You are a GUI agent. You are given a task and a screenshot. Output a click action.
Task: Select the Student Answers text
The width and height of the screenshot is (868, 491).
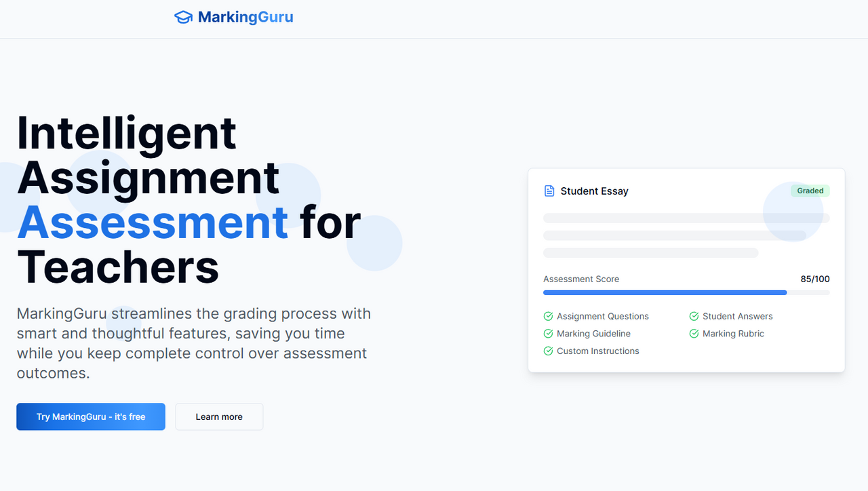pos(738,316)
